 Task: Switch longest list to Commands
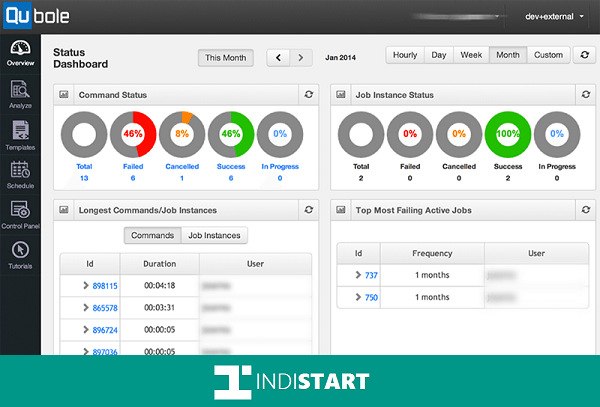point(153,235)
